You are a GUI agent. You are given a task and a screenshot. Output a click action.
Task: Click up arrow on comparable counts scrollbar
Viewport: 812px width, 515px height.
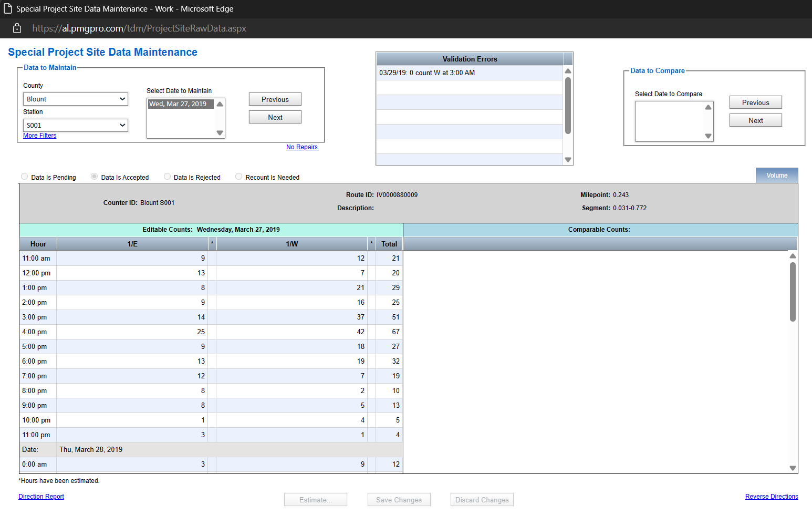click(x=793, y=256)
